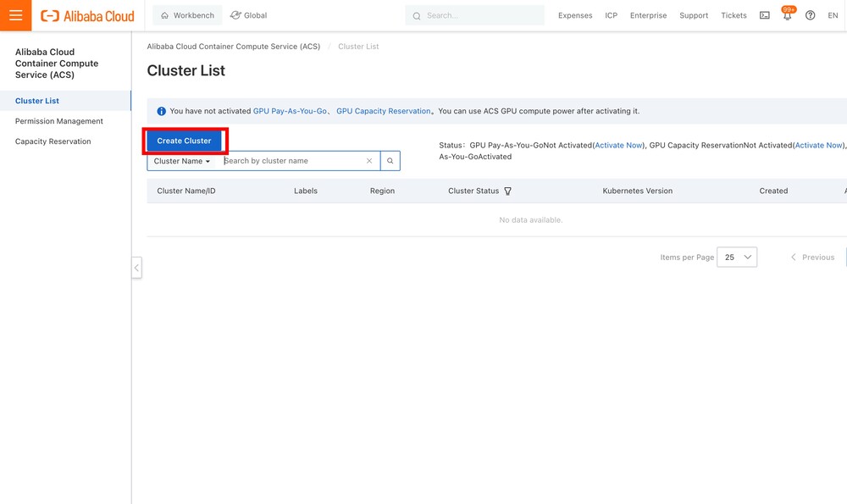
Task: Click Activate Now for GPU Pay-As-You-Go
Action: (x=618, y=146)
